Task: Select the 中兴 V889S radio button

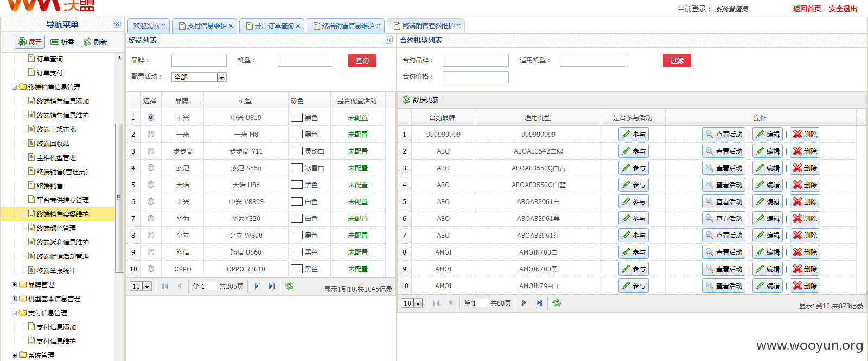Action: coord(150,201)
